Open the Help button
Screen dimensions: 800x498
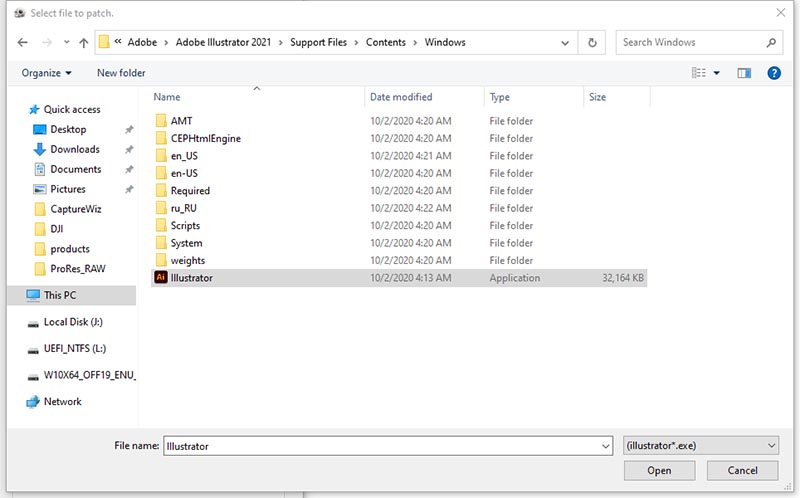[x=773, y=73]
